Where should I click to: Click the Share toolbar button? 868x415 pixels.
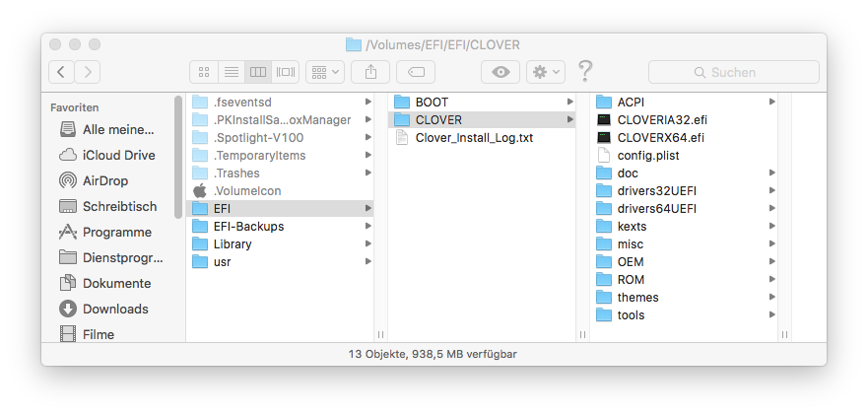point(370,72)
